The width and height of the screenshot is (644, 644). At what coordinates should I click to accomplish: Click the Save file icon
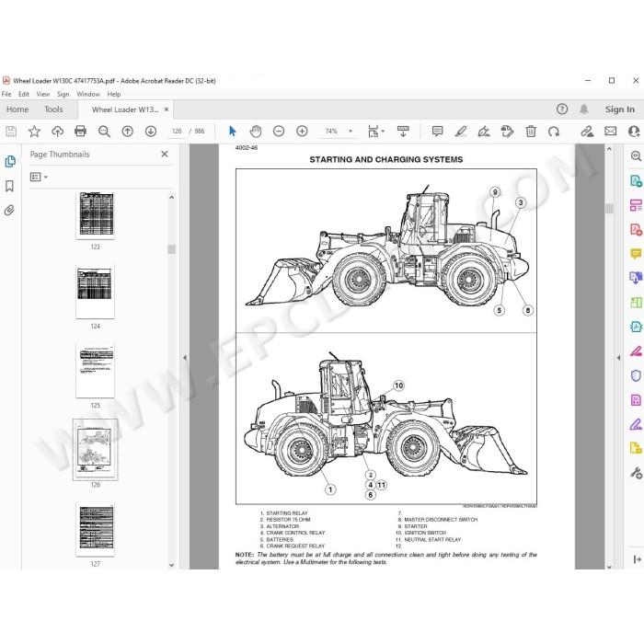coord(11,132)
